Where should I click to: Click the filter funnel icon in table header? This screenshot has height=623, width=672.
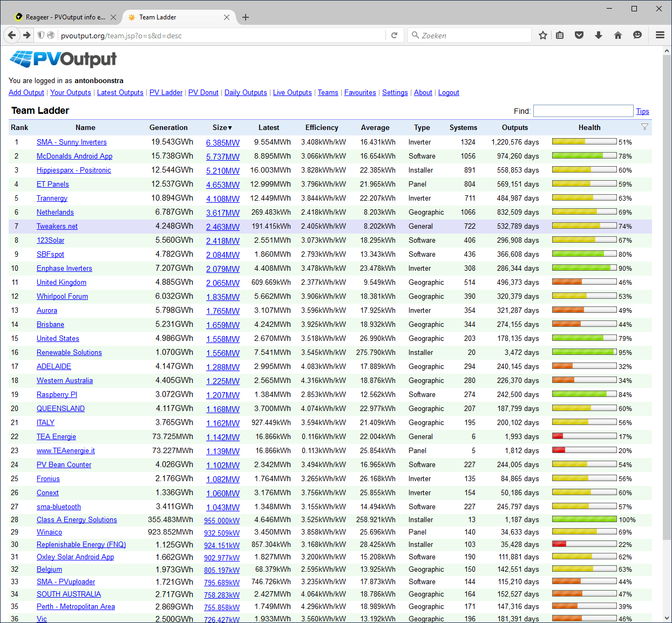(x=644, y=127)
